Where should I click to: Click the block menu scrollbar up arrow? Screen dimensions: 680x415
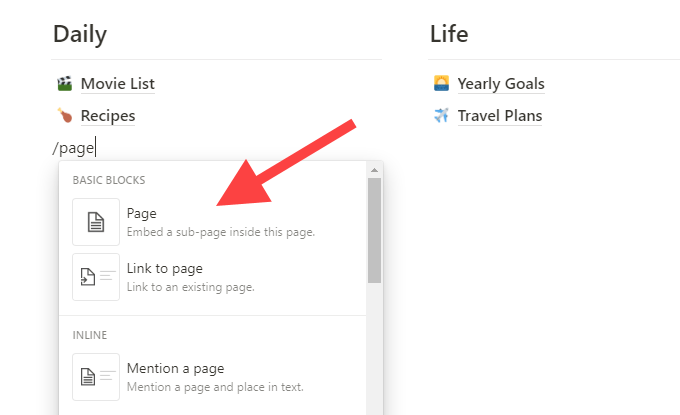[x=374, y=170]
